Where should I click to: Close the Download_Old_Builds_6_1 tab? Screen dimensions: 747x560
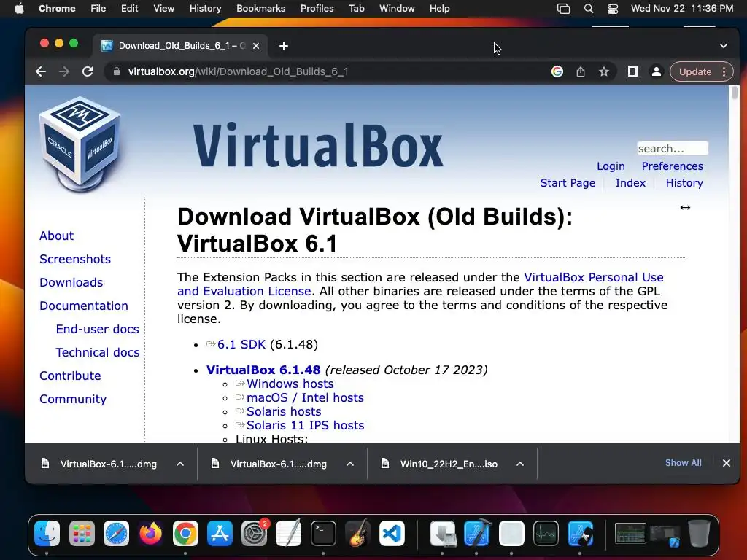pos(256,46)
